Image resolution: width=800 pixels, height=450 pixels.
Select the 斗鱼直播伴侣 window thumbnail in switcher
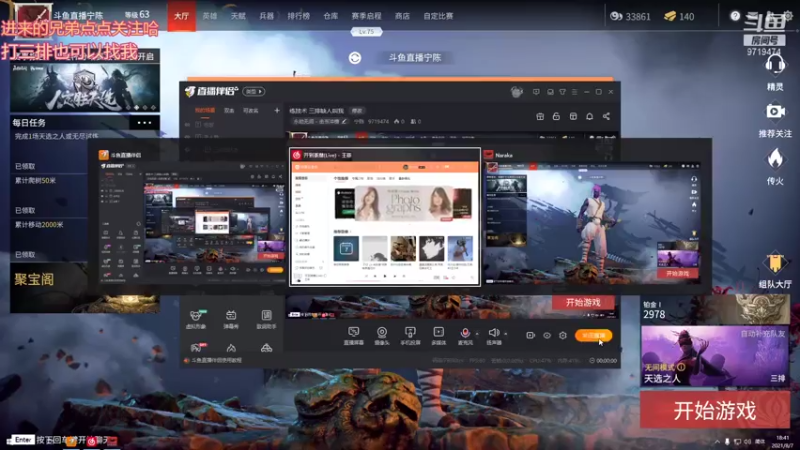point(192,216)
